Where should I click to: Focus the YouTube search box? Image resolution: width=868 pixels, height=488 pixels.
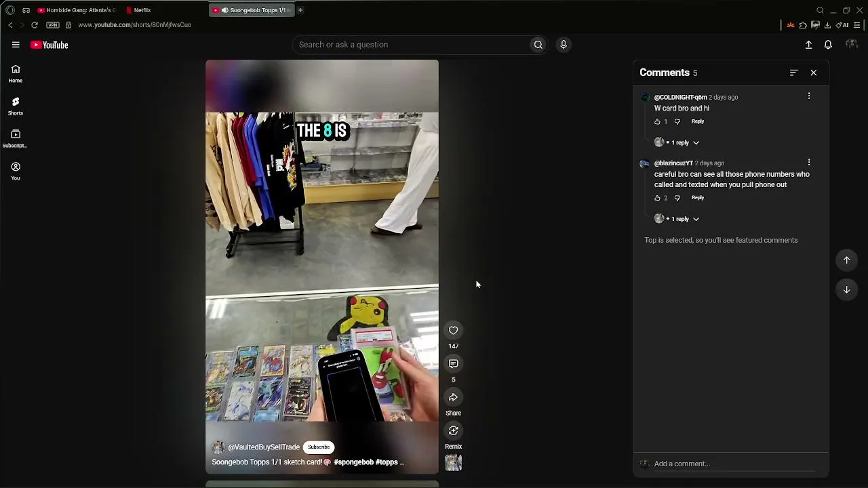pyautogui.click(x=412, y=45)
